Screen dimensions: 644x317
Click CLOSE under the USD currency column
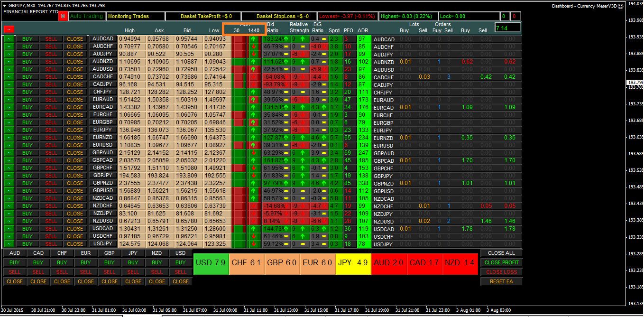181,281
